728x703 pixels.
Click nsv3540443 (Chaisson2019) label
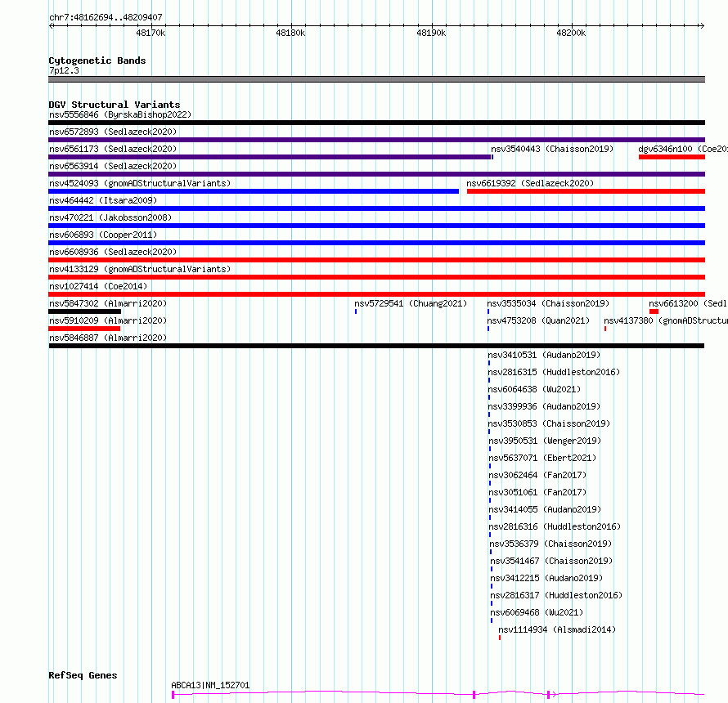(x=552, y=149)
